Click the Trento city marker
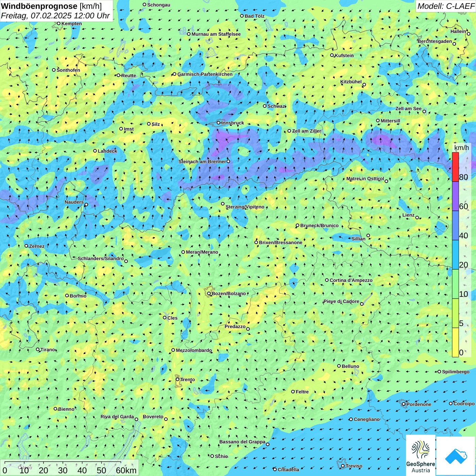Image resolution: width=476 pixels, height=476 pixels. (x=177, y=379)
